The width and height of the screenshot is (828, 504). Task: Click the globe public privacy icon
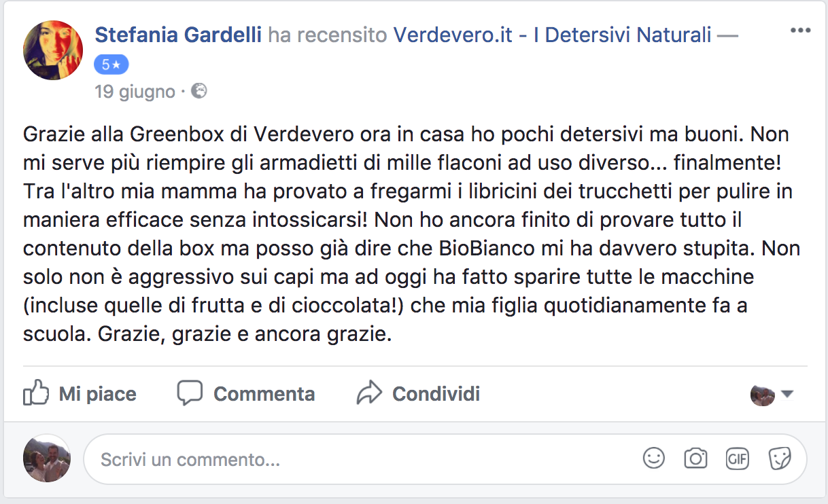[x=199, y=91]
